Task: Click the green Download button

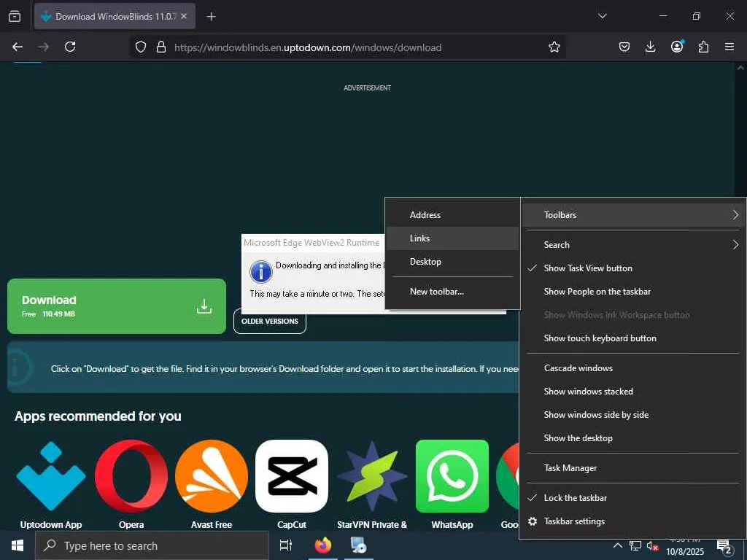Action: click(117, 306)
